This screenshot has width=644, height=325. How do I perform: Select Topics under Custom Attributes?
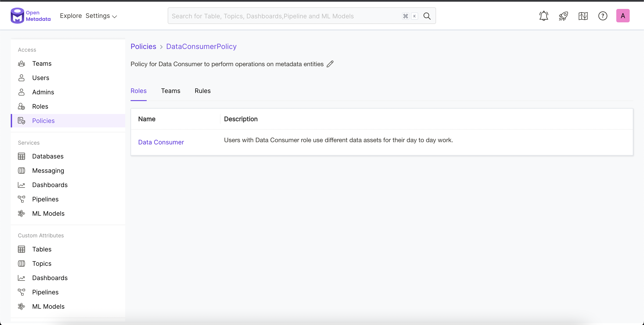click(42, 264)
